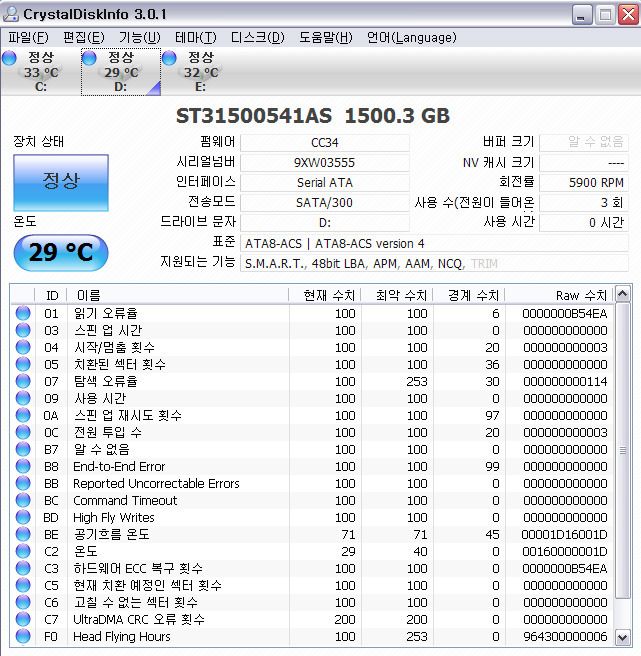Click the serial number field 9XW03555
Screen dimensions: 641x656
pyautogui.click(x=325, y=163)
